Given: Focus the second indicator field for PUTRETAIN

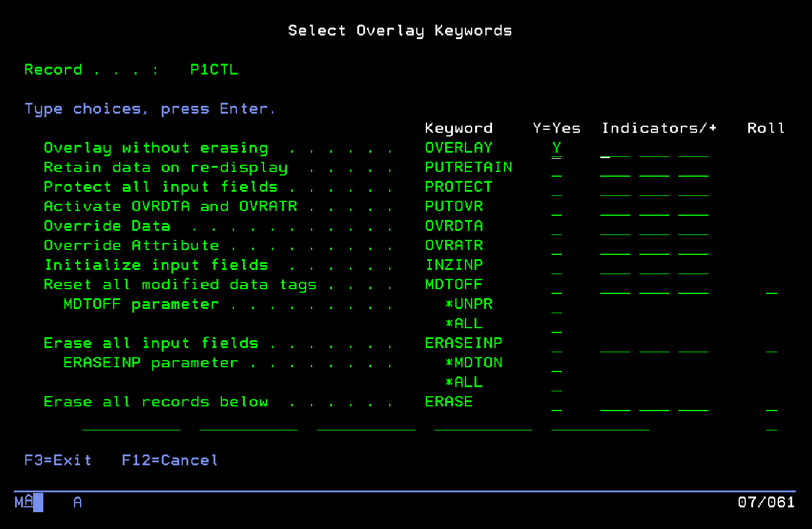Looking at the screenshot, I should click(x=654, y=168).
